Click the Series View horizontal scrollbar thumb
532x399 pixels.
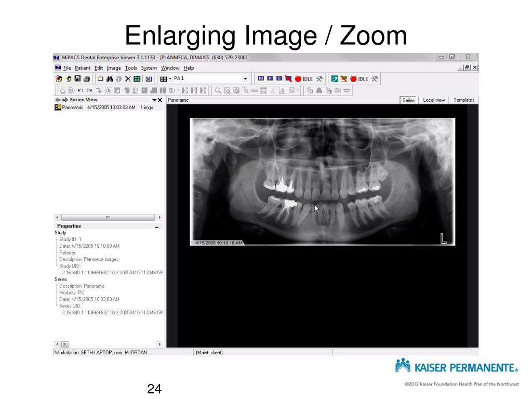(108, 218)
